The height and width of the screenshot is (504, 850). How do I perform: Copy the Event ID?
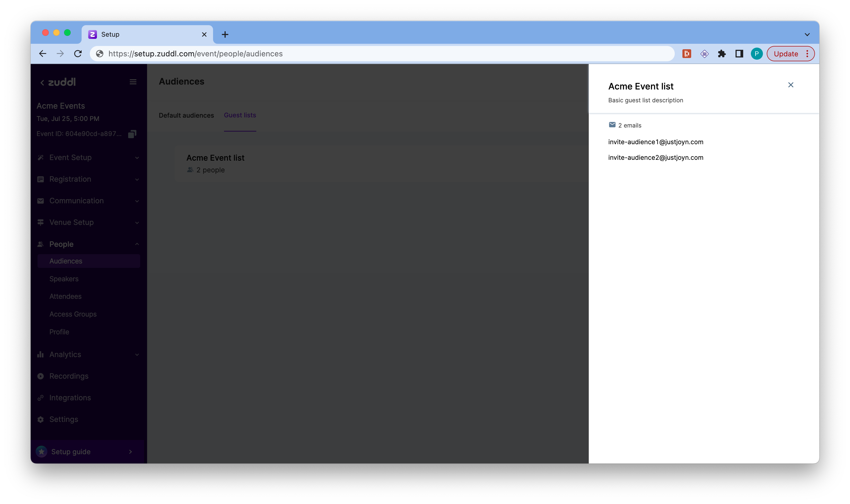(132, 134)
